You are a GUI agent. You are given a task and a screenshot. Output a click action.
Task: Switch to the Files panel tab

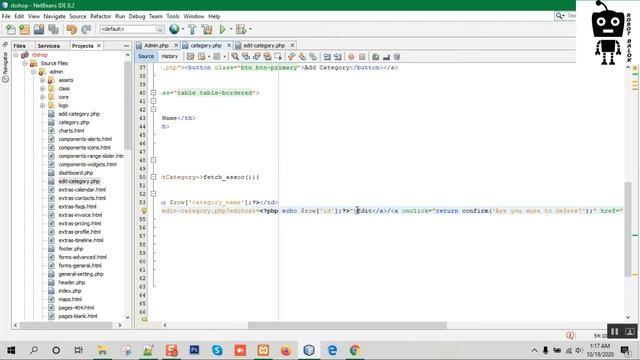click(19, 46)
